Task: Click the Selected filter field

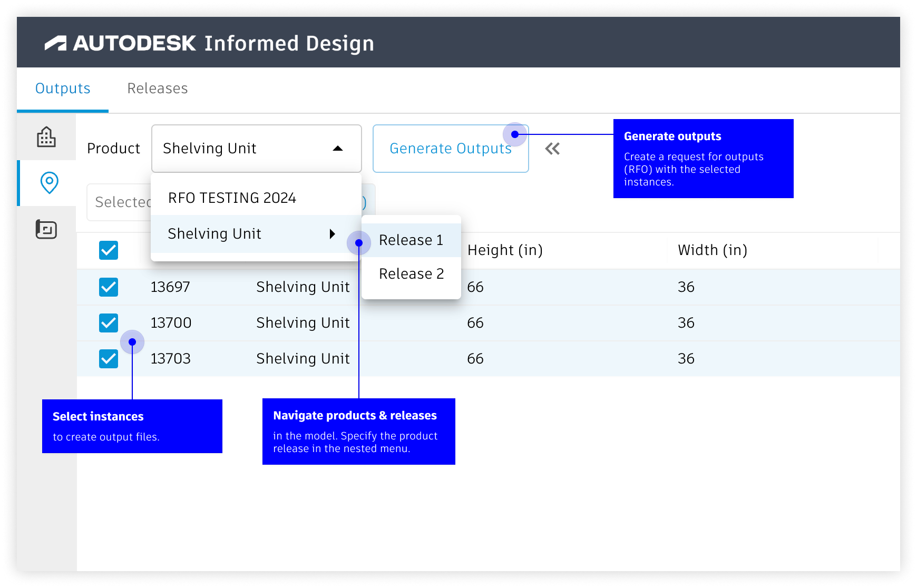Action: point(119,202)
